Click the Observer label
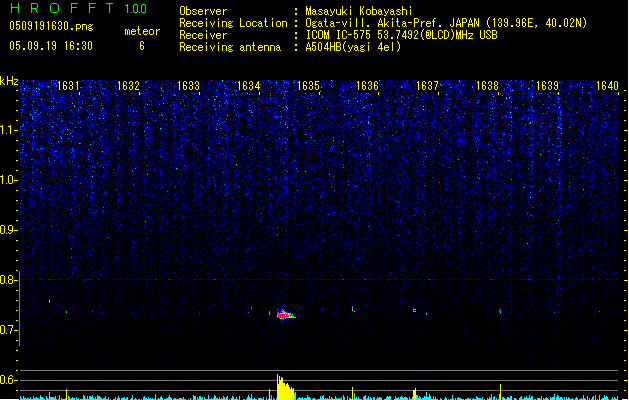 [x=203, y=11]
